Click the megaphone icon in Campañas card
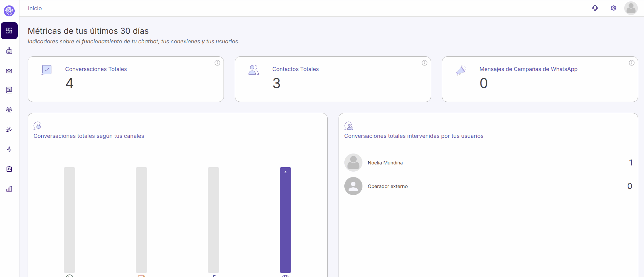This screenshot has width=644, height=277. 461,70
